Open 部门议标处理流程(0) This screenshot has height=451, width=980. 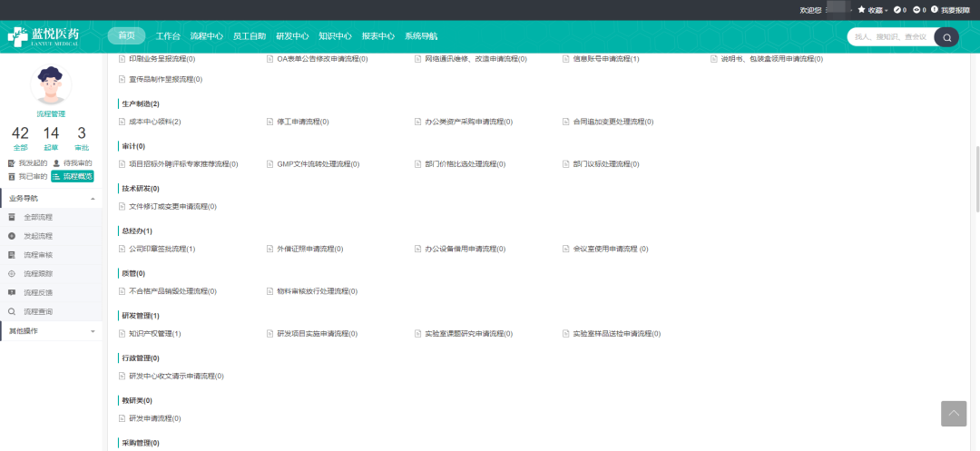[605, 163]
